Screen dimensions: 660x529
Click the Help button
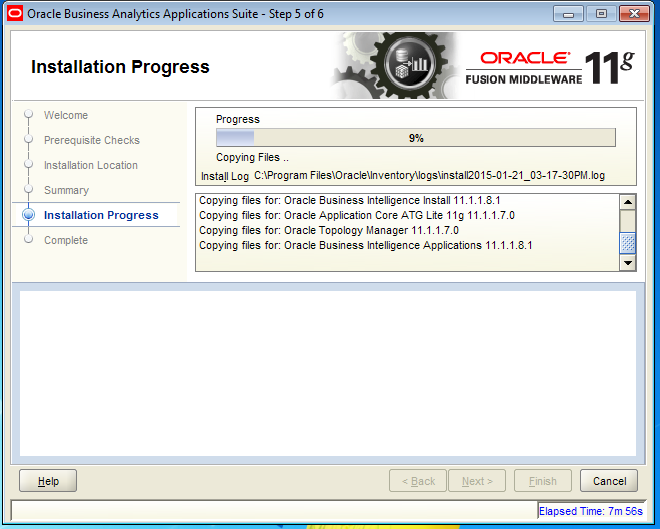click(x=48, y=481)
